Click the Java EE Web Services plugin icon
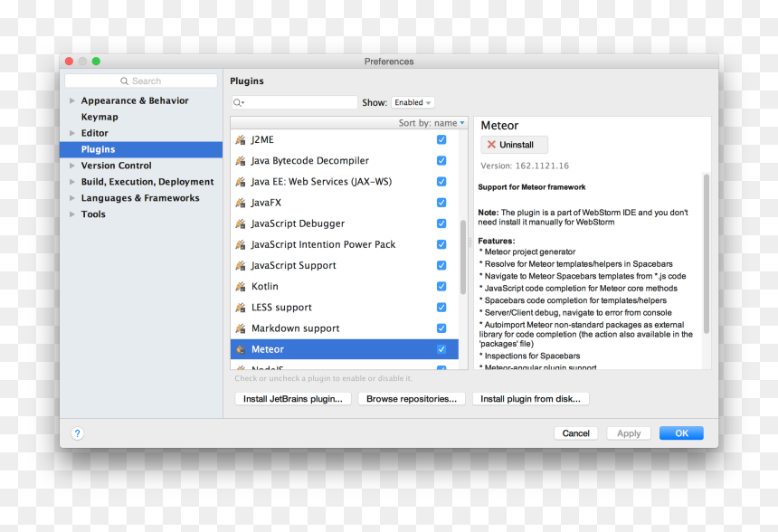The image size is (778, 532). (x=241, y=182)
